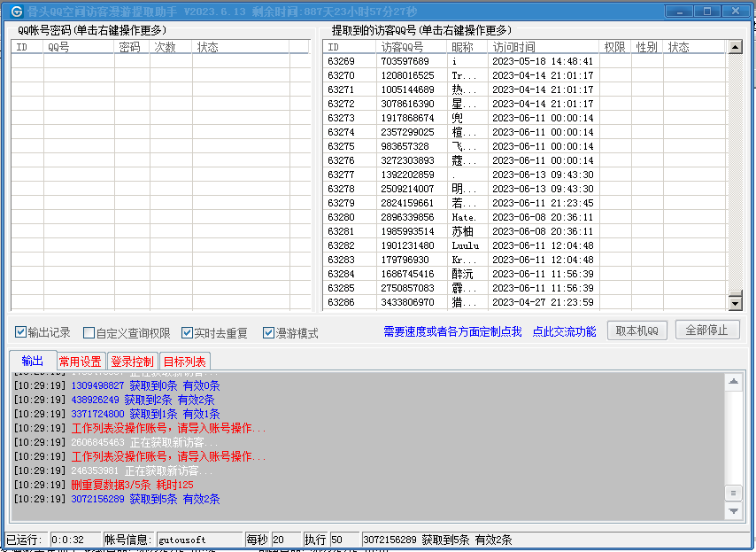
Task: Click the 点此交流功能 link
Action: click(564, 331)
